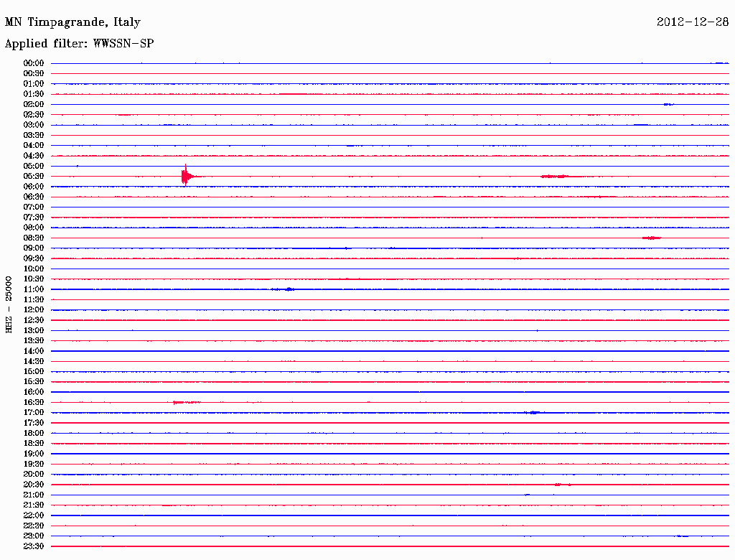Screen dimensions: 735x560
Task: Click the 07:00 time label
Action: point(34,207)
